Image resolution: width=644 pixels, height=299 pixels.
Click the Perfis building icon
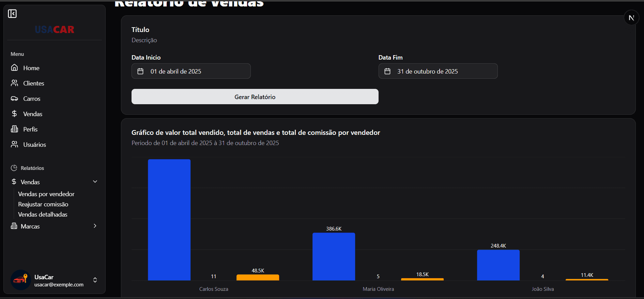(x=14, y=129)
